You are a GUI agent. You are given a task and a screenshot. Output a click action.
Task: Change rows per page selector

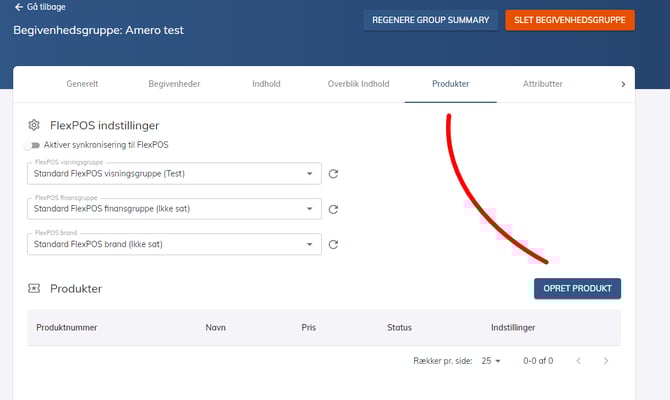click(491, 360)
